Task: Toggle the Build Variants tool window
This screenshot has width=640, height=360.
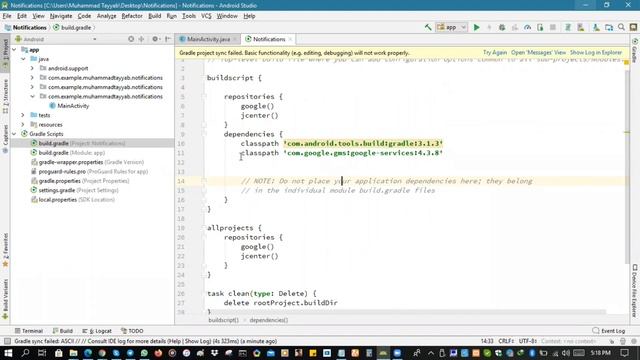Action: pos(5,299)
